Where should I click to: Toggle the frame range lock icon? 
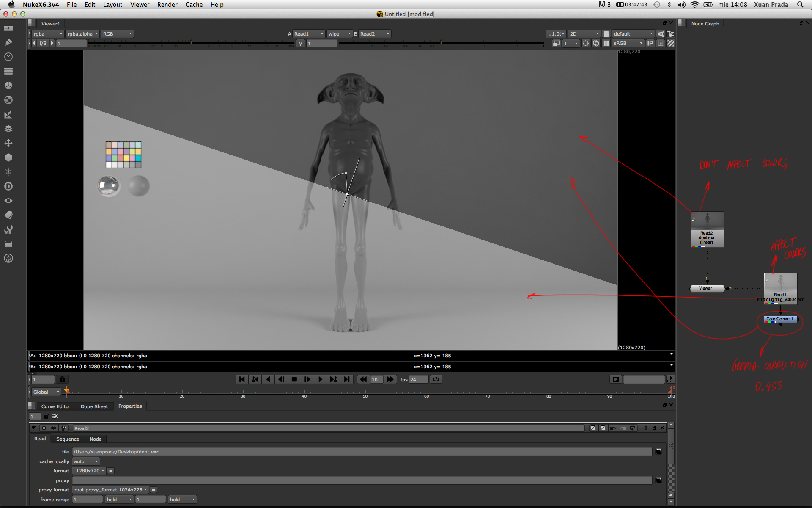click(x=62, y=379)
